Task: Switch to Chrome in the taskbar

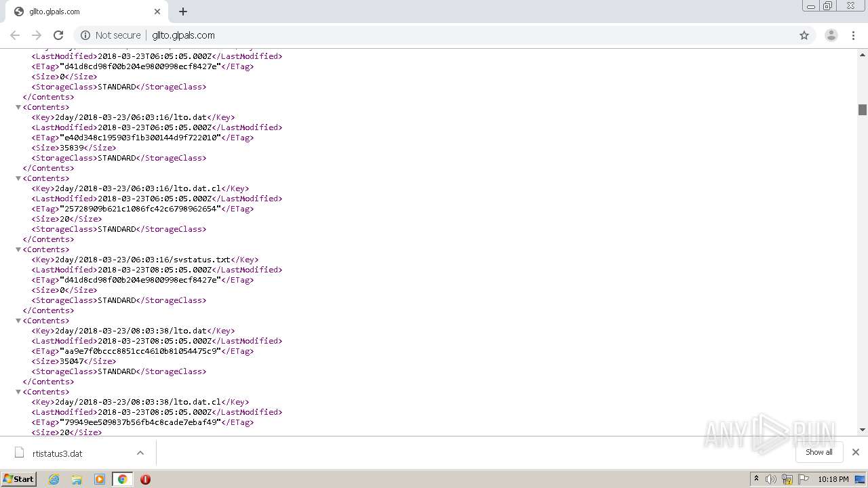Action: (123, 479)
